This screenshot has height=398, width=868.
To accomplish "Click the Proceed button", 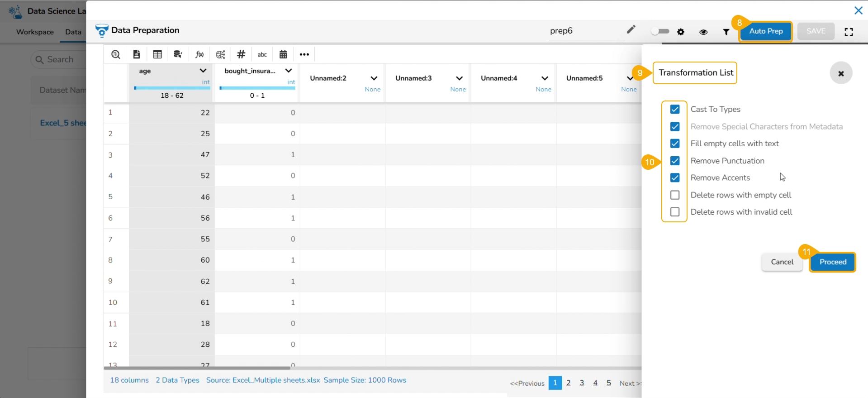I will click(x=833, y=262).
